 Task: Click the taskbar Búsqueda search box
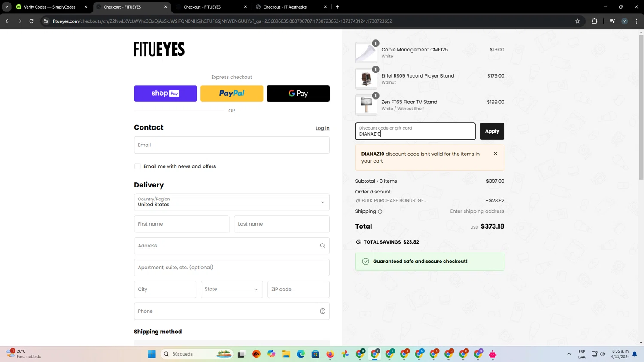point(197,354)
